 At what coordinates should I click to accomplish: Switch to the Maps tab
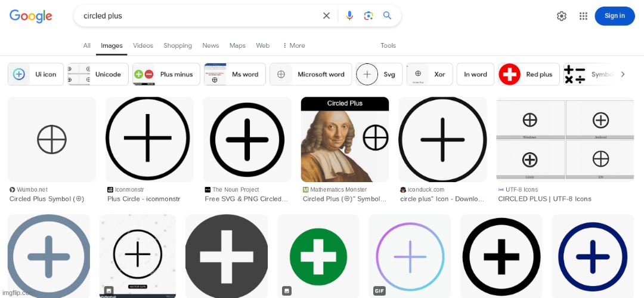237,46
